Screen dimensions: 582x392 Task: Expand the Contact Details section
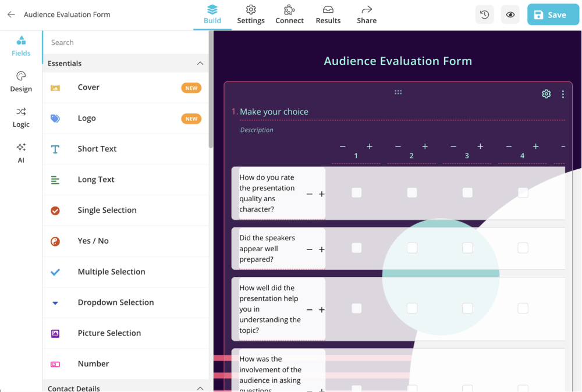coord(200,388)
